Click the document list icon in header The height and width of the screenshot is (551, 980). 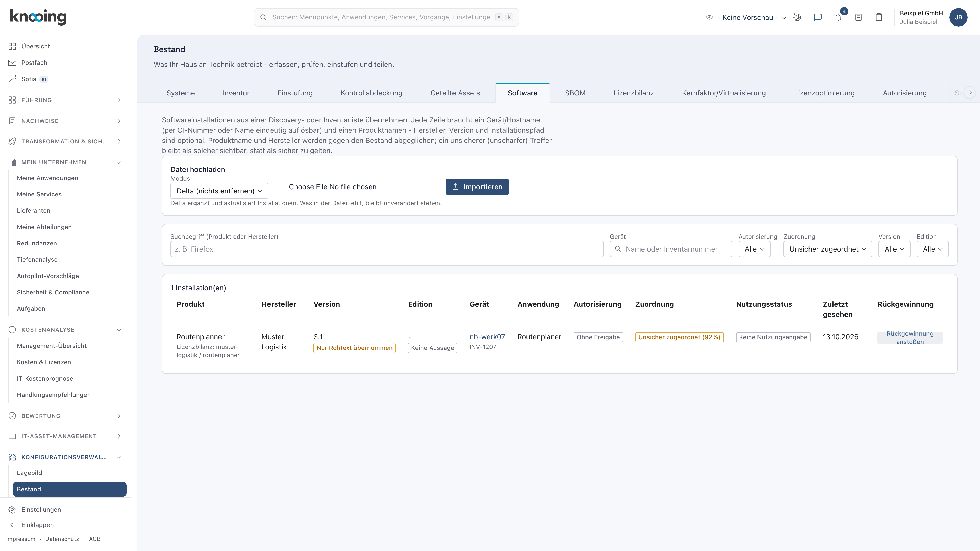point(859,17)
